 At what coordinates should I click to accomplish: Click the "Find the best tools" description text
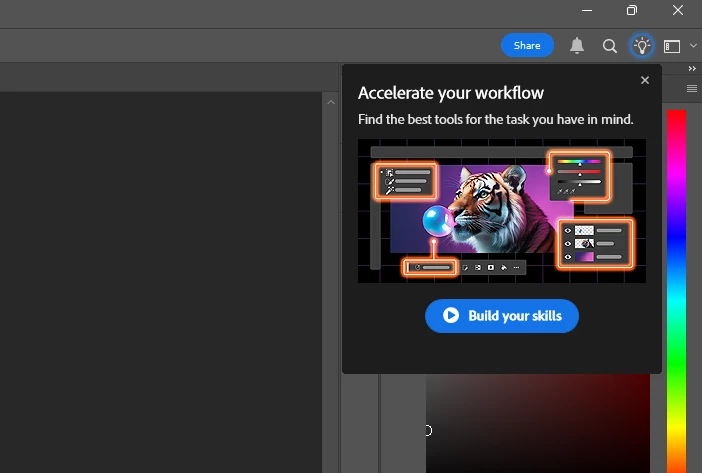[496, 119]
